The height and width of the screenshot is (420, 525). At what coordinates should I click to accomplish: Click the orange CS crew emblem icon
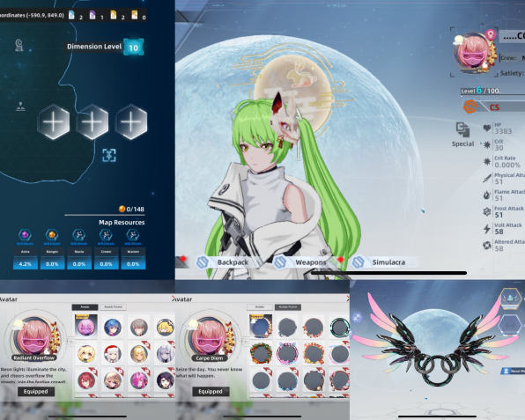pyautogui.click(x=470, y=107)
